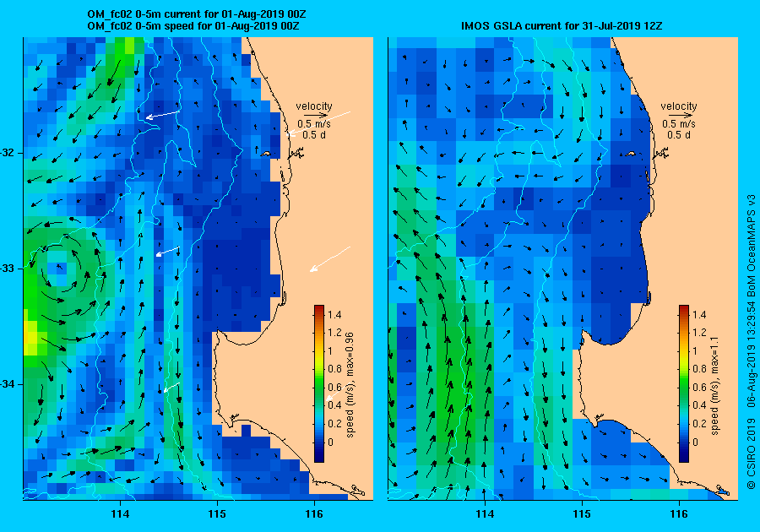Click the CSIRO BoM OceanMAPS copyright text
The image size is (760, 532).
pos(751,342)
